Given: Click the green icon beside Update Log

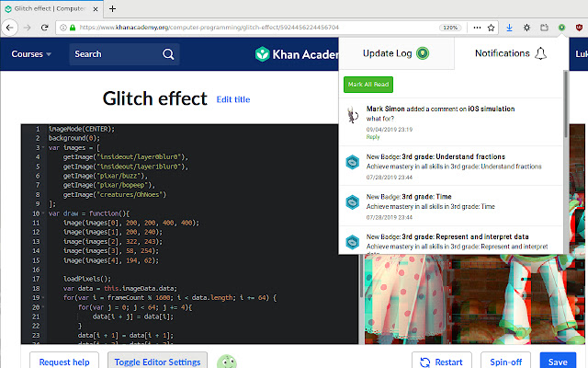Looking at the screenshot, I should pyautogui.click(x=423, y=53).
